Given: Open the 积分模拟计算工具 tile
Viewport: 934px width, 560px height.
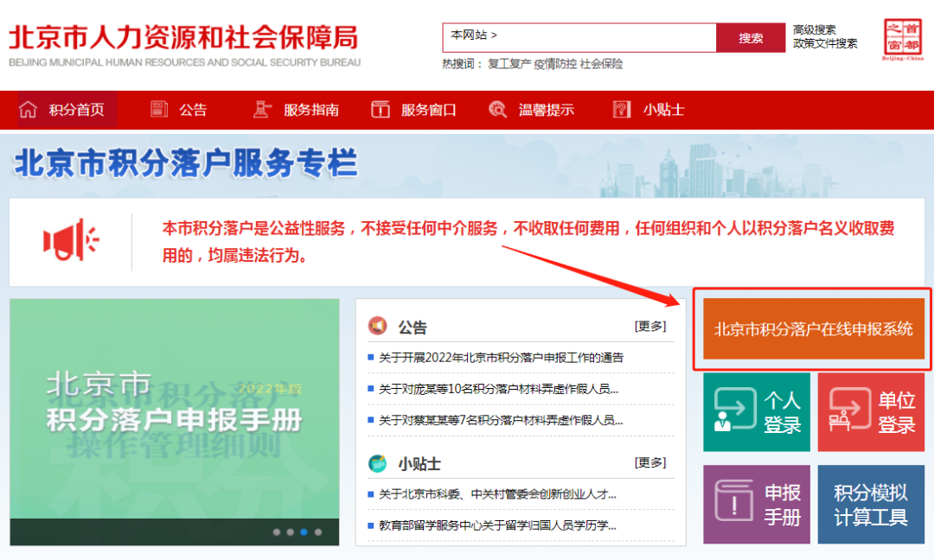Looking at the screenshot, I should (x=871, y=504).
